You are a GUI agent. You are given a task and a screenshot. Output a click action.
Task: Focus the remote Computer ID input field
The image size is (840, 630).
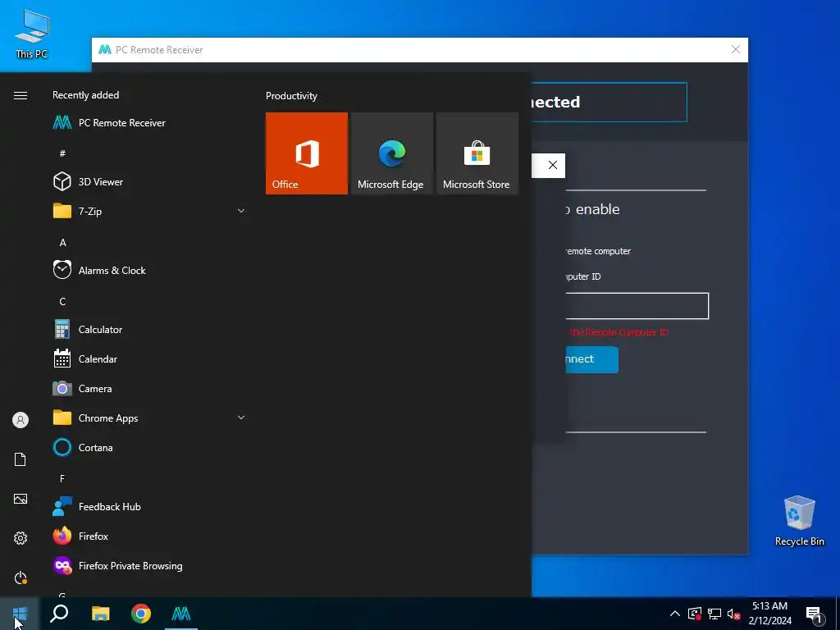click(x=637, y=306)
